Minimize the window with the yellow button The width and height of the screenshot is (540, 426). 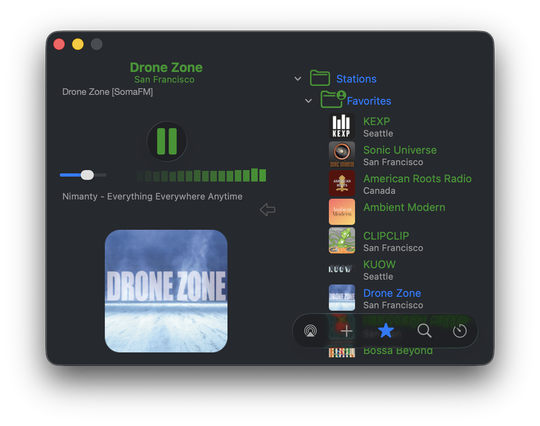(x=78, y=44)
